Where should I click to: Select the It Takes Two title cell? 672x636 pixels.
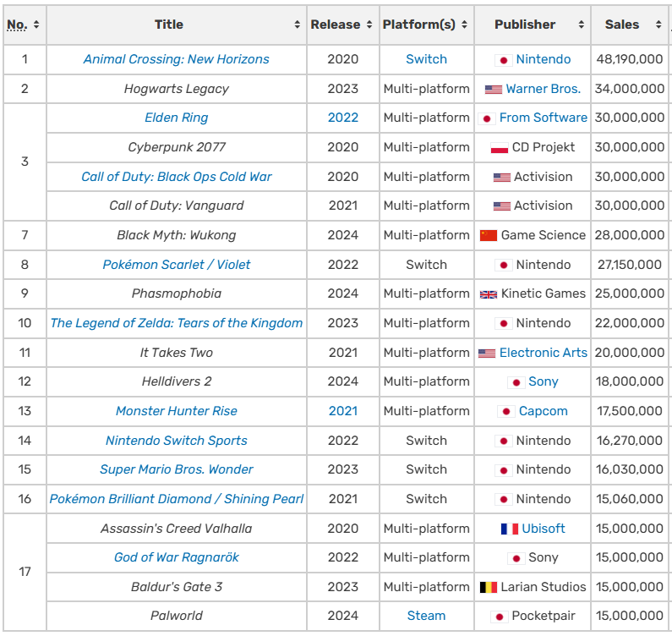[177, 353]
